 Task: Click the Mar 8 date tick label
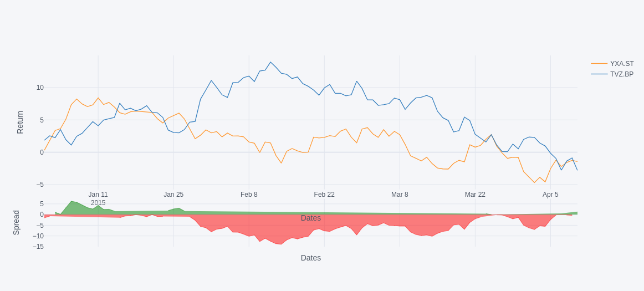(400, 195)
